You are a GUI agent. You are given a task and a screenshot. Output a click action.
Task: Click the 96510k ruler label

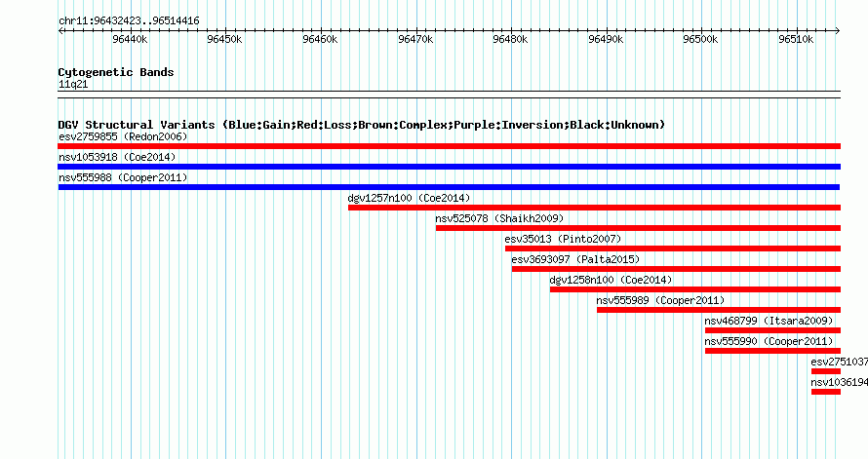pyautogui.click(x=796, y=39)
